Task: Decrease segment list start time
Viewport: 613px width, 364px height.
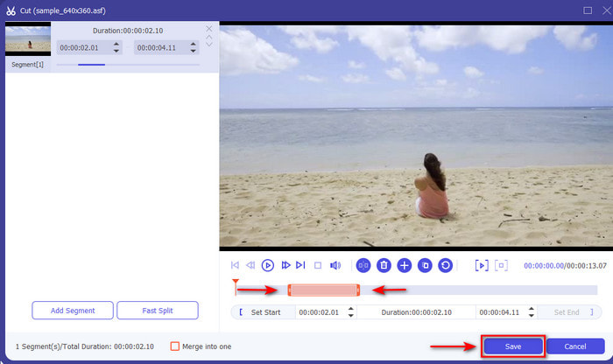Action: [116, 51]
